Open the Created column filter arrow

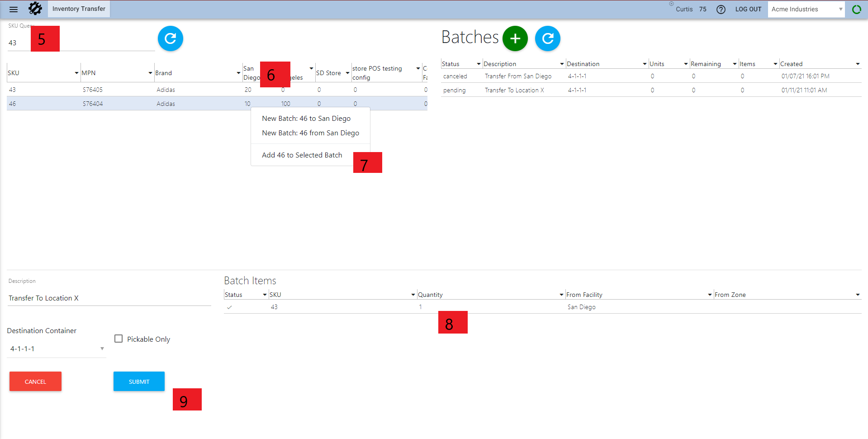point(858,64)
